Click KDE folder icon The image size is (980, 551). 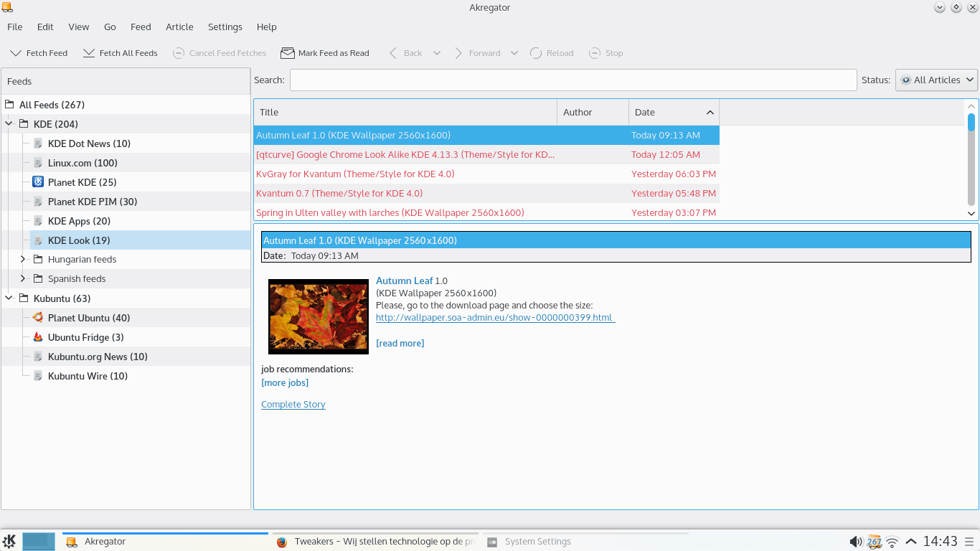[x=24, y=124]
